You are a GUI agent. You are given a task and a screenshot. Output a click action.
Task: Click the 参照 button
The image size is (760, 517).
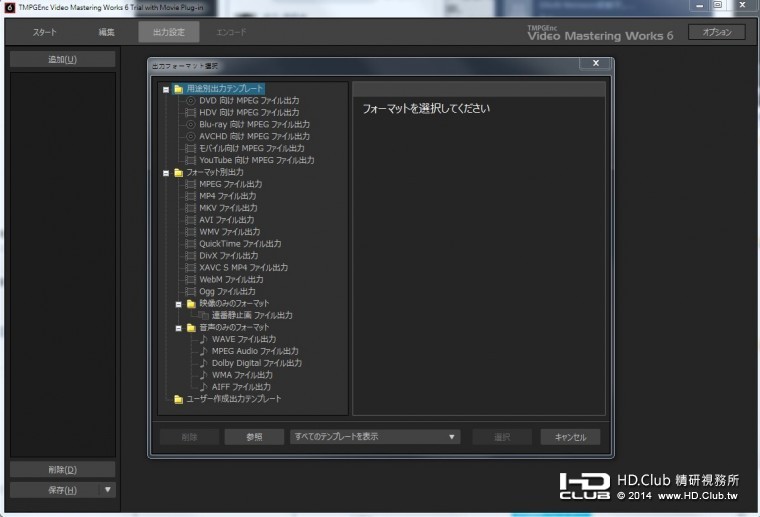click(254, 437)
